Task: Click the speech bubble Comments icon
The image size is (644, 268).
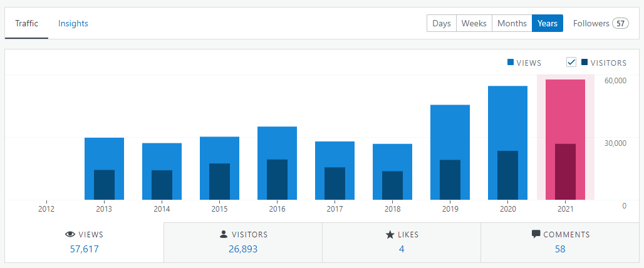Action: [536, 235]
